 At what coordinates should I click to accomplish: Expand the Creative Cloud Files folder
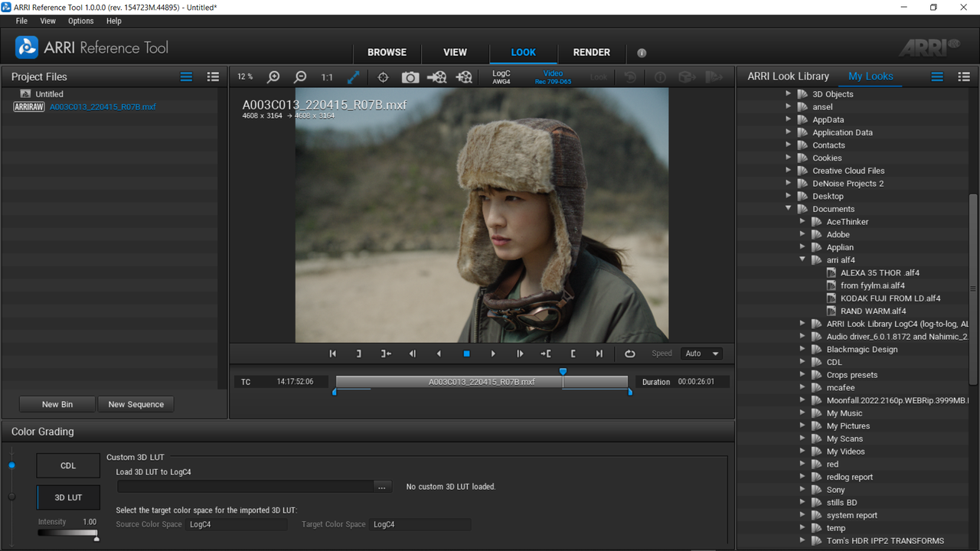788,171
